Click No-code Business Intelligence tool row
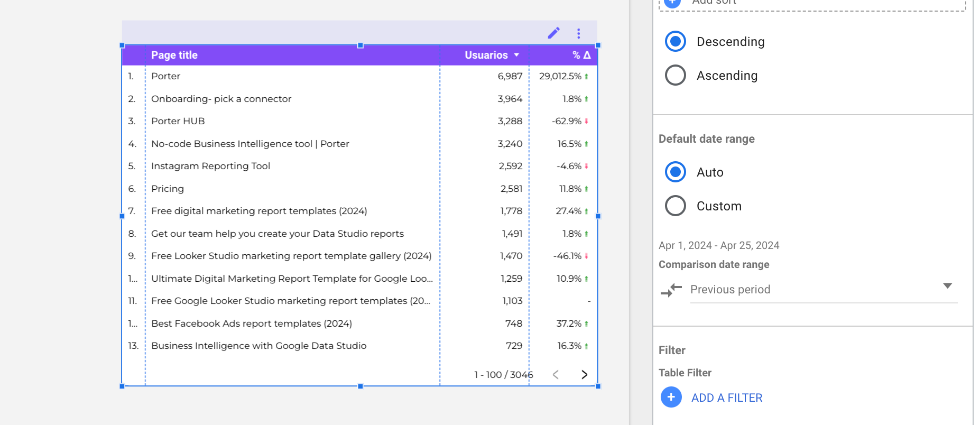Screen dimensions: 980x425 250,144
